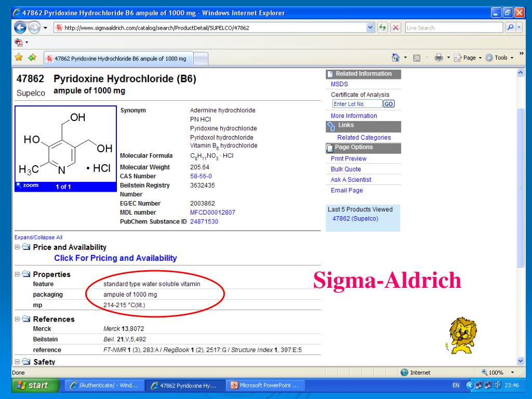532x399 pixels.
Task: Click the Windows start button
Action: click(x=35, y=385)
